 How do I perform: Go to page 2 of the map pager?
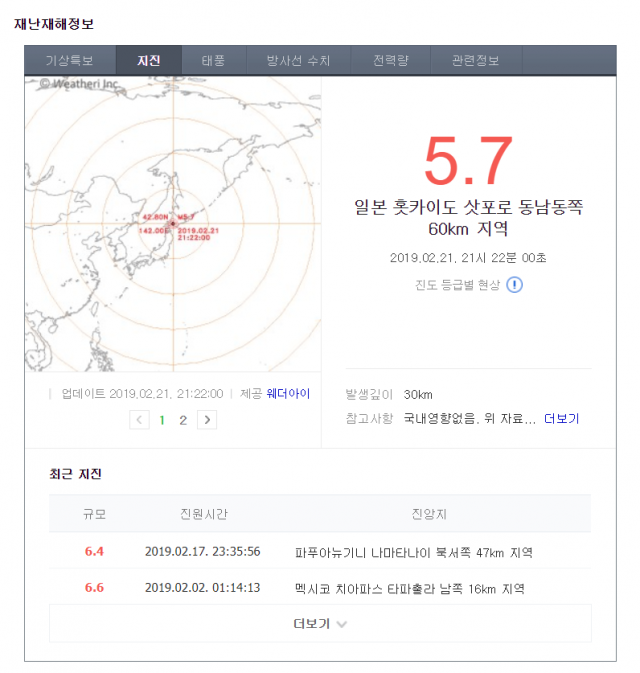click(x=183, y=420)
